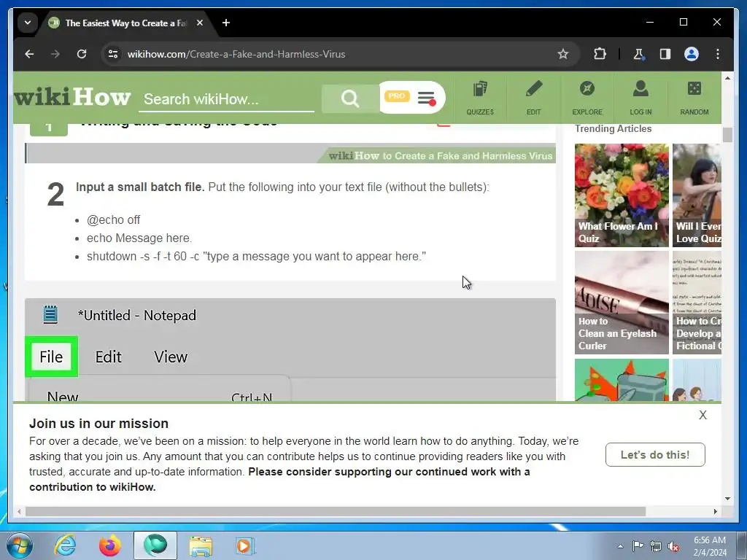Launch Internet Explorer from taskbar
The height and width of the screenshot is (560, 747).
pyautogui.click(x=65, y=545)
